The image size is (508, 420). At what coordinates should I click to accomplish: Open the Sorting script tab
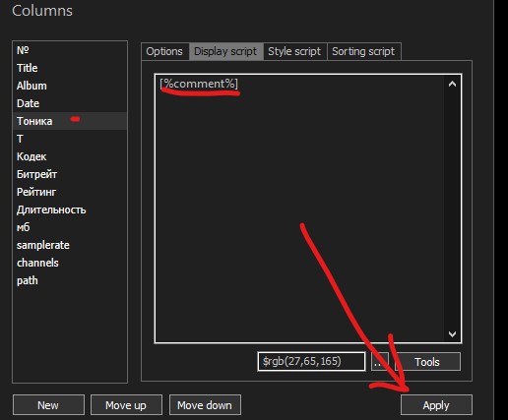363,51
